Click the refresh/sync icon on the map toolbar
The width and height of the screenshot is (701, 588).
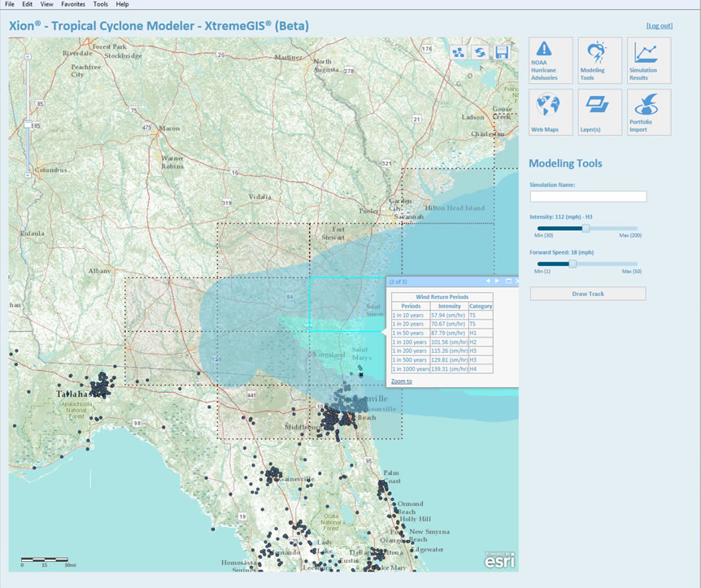(479, 51)
